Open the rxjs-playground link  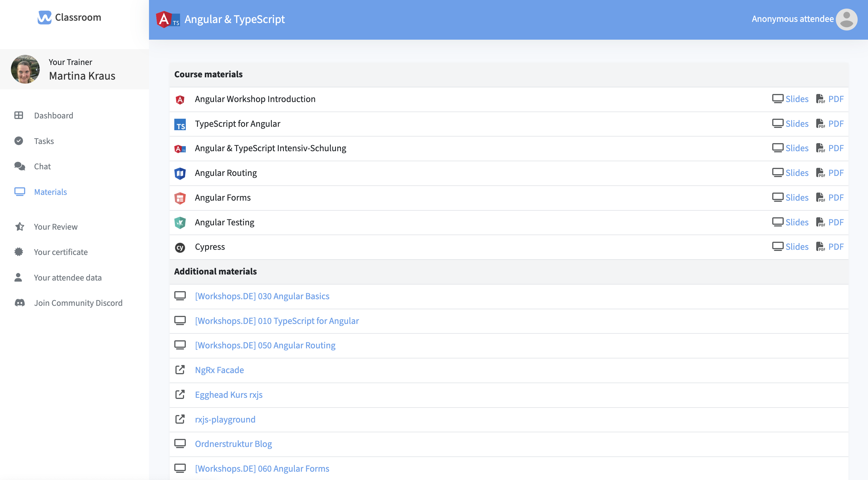pyautogui.click(x=225, y=419)
